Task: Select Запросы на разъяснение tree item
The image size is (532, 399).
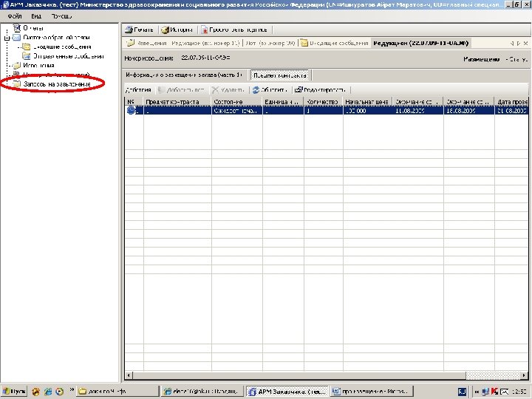Action: [57, 83]
